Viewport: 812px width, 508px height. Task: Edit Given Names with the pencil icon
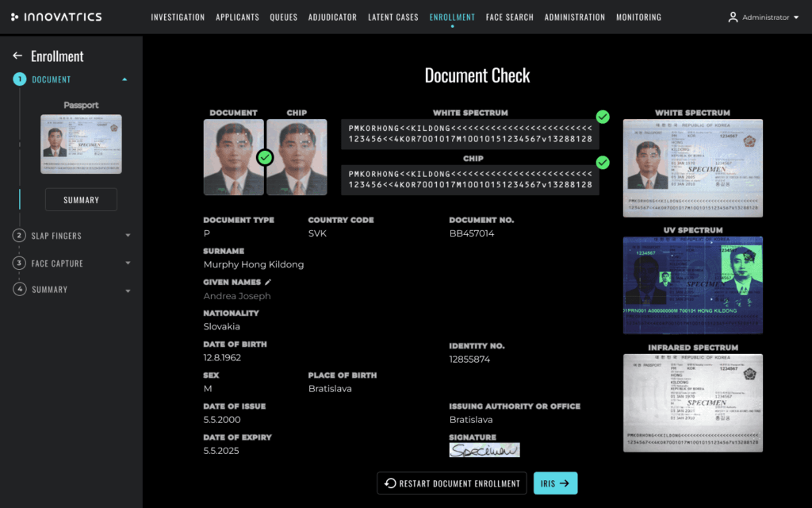pos(268,282)
